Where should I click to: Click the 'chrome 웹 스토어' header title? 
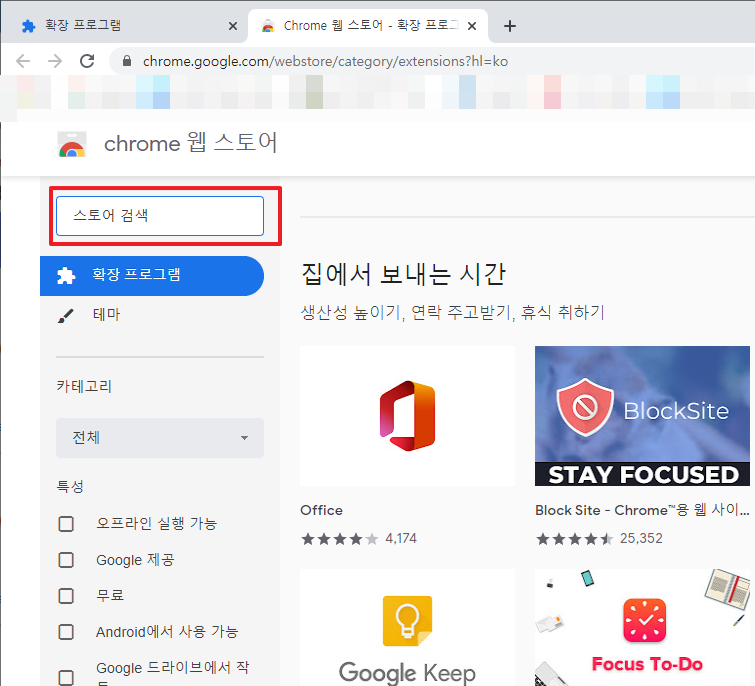191,143
